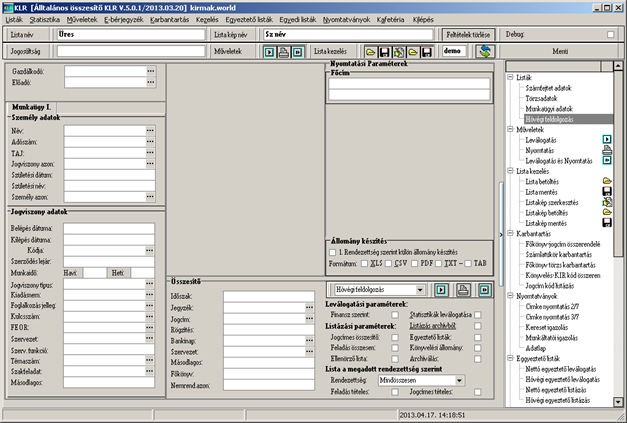Image resolution: width=627 pixels, height=423 pixels.
Task: Click the Nyomtatás printer icon in top toolbar
Action: coord(284,52)
